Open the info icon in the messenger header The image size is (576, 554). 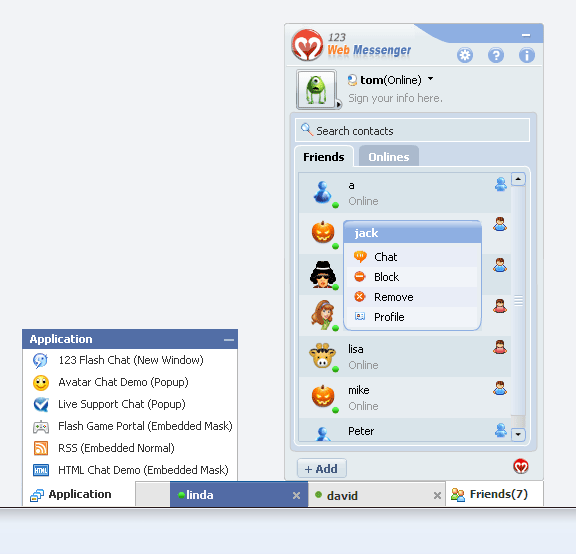(526, 55)
